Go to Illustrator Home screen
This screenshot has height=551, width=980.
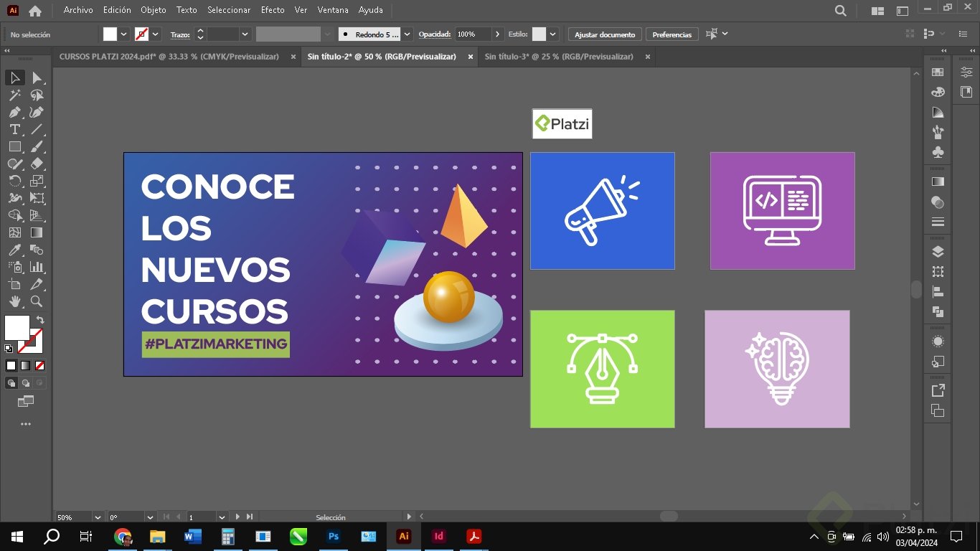(x=34, y=11)
